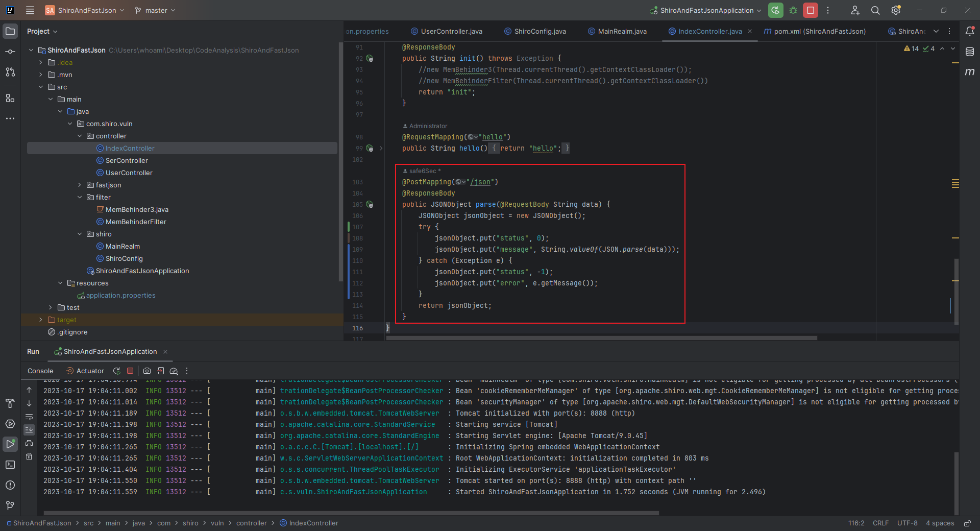Expand the fastjson package
Viewport: 980px width, 531px height.
(80, 185)
